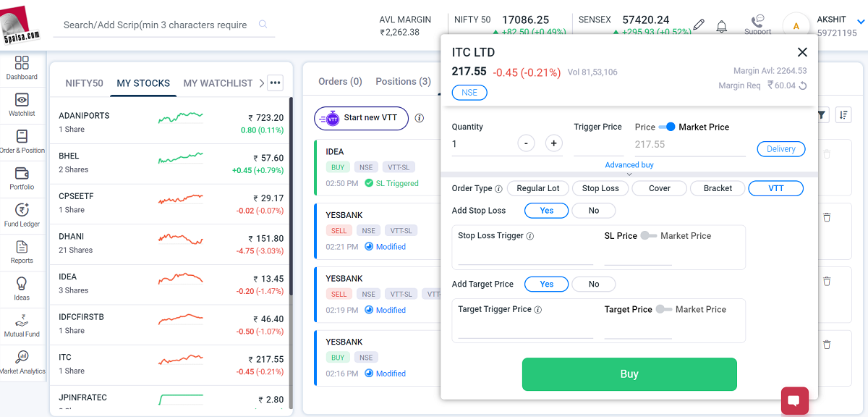Click the pencil edit icon in header

[698, 25]
